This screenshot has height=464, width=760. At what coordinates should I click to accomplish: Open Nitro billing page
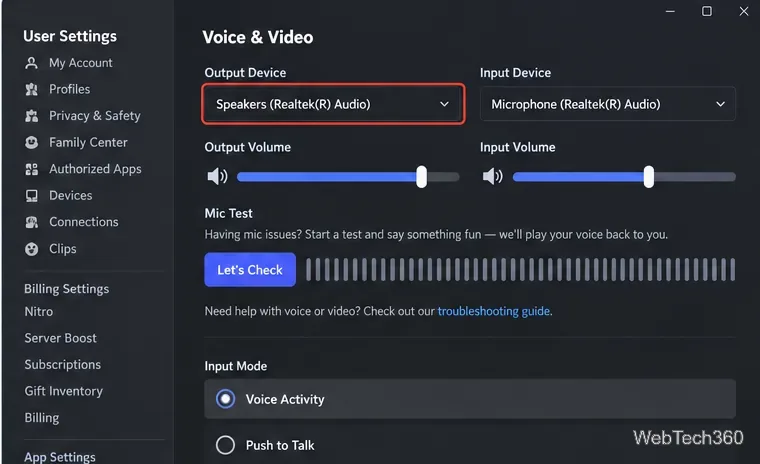(x=39, y=312)
